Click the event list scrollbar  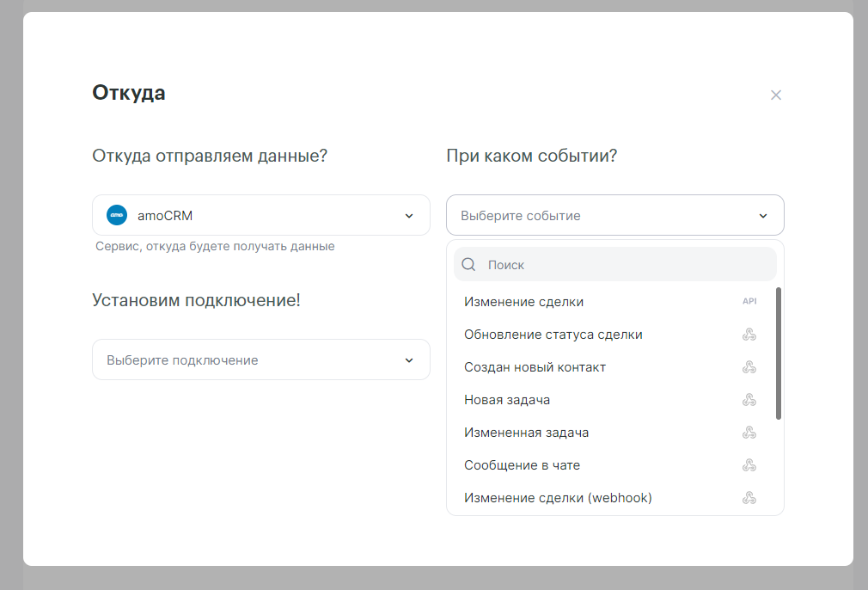(x=779, y=353)
